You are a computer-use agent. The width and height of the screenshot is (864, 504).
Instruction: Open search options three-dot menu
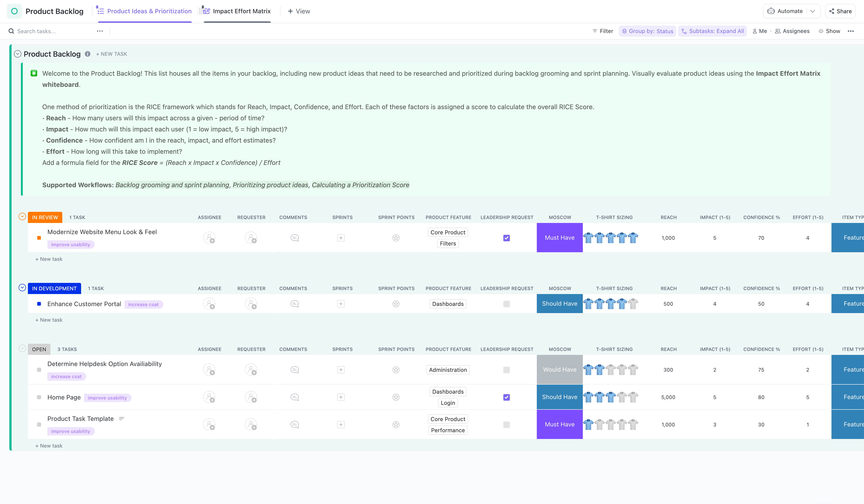(100, 31)
